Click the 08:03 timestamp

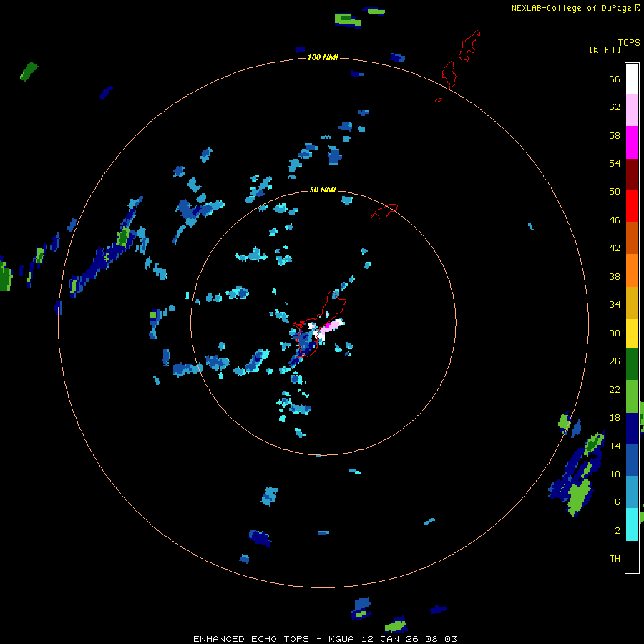pos(441,639)
